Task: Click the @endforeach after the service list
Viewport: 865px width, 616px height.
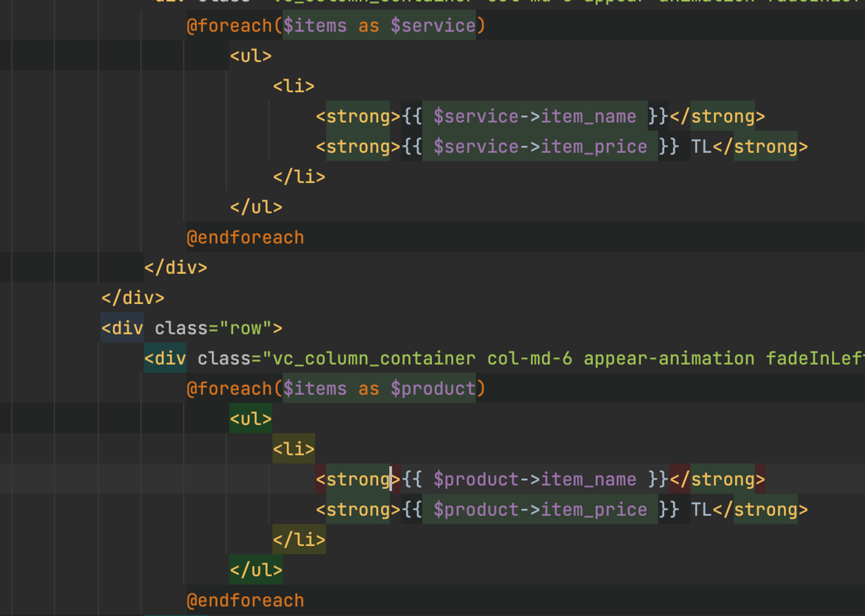Action: tap(245, 238)
